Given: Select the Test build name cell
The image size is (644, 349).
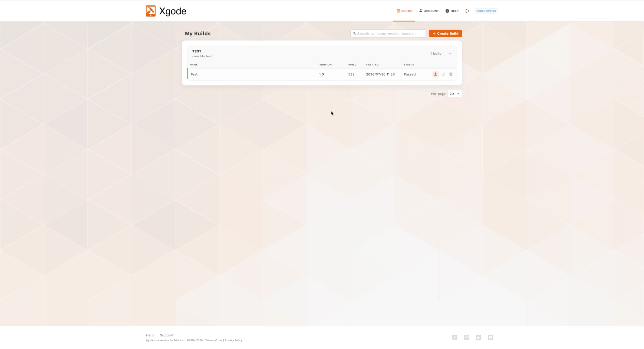Looking at the screenshot, I should (194, 74).
